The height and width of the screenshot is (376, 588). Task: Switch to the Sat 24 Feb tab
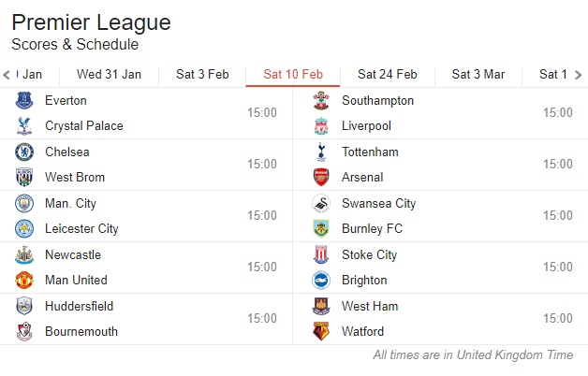[388, 75]
